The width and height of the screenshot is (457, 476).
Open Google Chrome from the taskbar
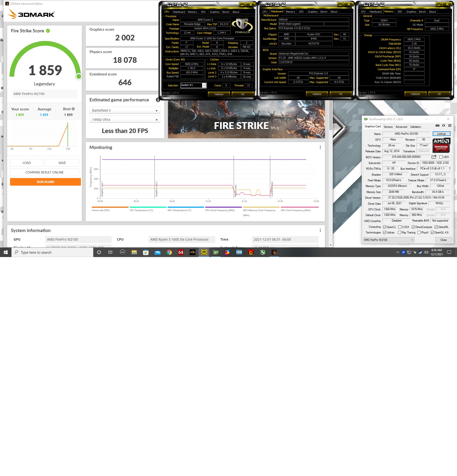coord(169,252)
